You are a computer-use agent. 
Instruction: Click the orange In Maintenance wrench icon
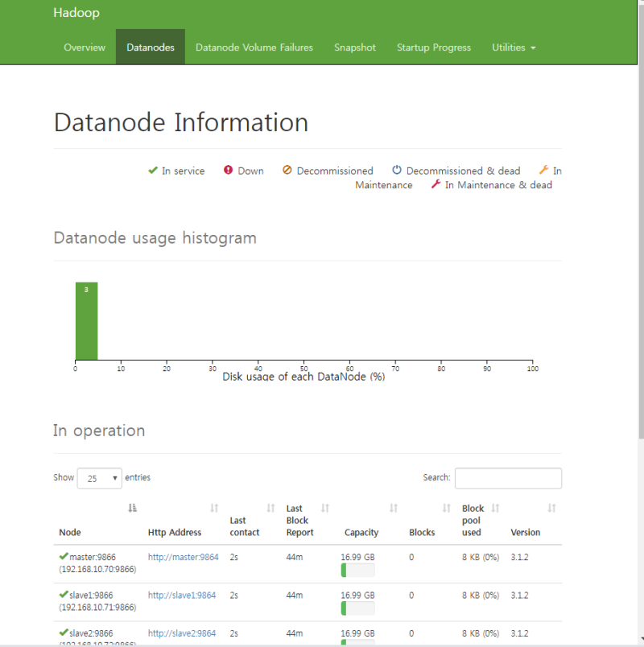pos(543,170)
